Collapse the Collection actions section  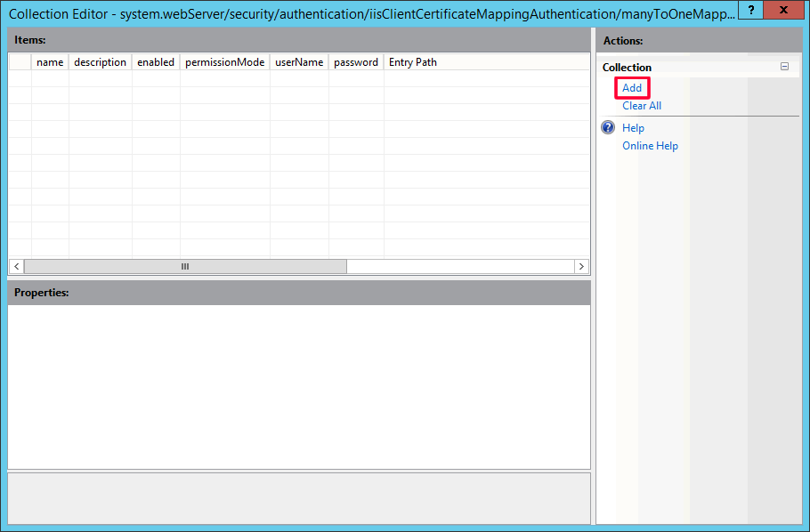[784, 67]
